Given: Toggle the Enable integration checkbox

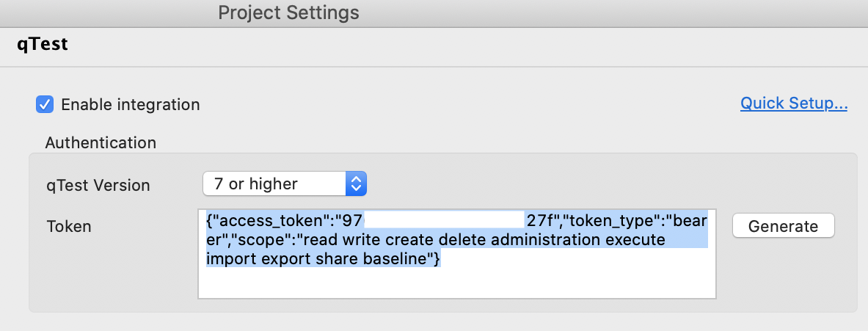Looking at the screenshot, I should coord(45,105).
